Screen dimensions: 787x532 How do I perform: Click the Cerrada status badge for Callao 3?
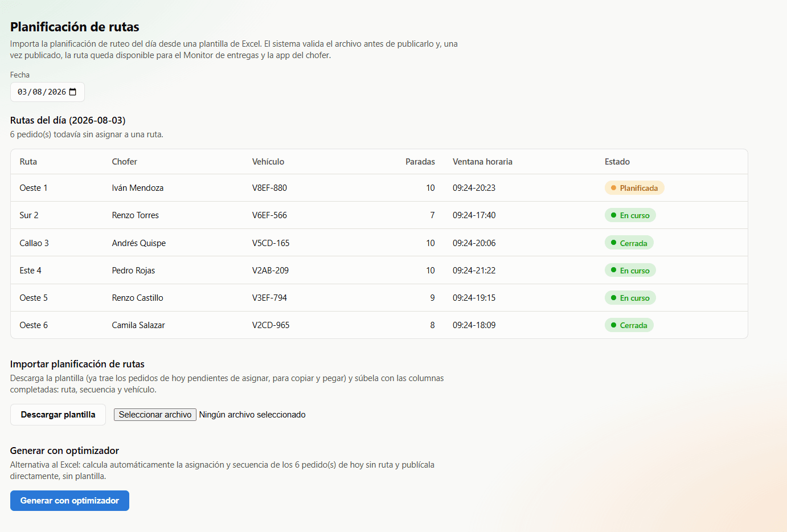point(629,243)
